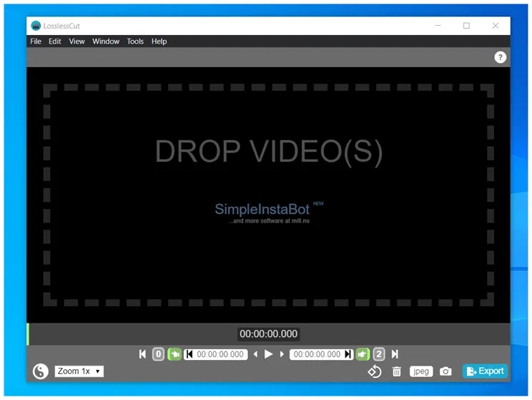The height and width of the screenshot is (400, 532).
Task: Play the video
Action: 268,354
